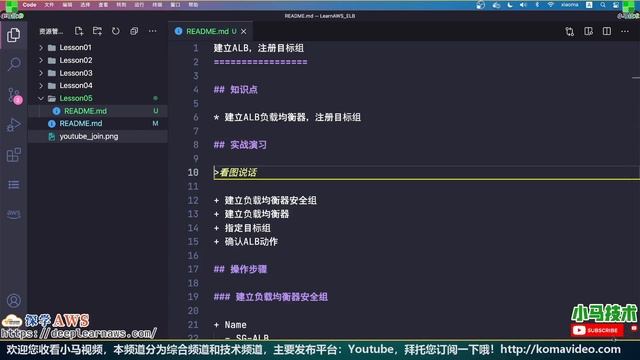Click heading ## 操作步骤 on line 17
The width and height of the screenshot is (640, 360).
pos(240,269)
